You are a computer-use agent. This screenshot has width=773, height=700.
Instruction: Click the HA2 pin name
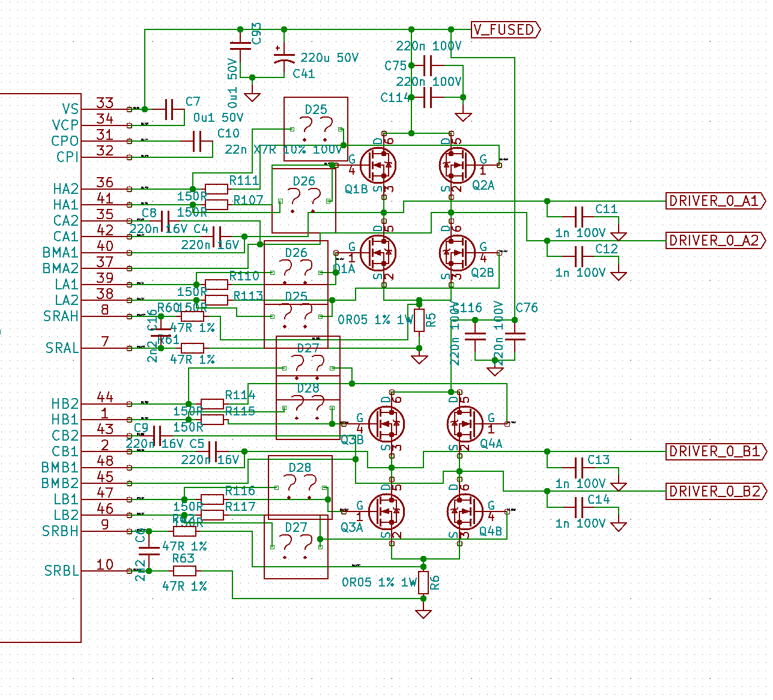click(66, 189)
